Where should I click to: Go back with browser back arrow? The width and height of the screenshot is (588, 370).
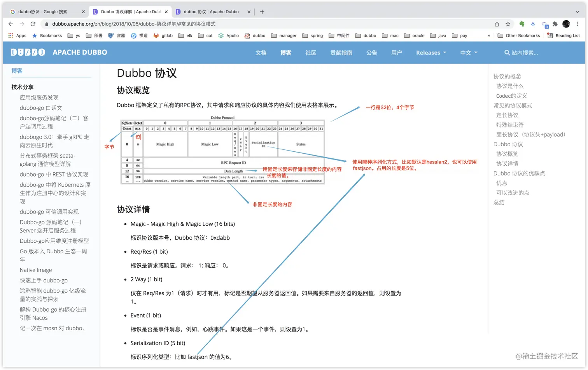pyautogui.click(x=10, y=24)
